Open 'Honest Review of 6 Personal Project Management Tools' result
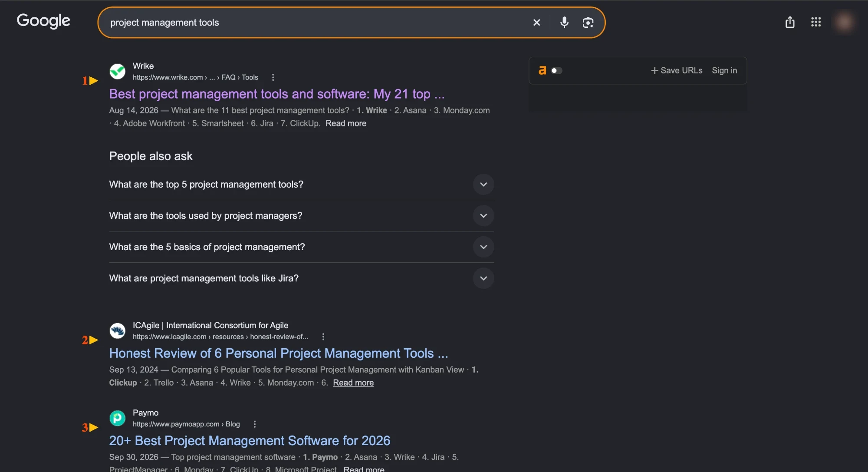868x472 pixels. click(279, 353)
